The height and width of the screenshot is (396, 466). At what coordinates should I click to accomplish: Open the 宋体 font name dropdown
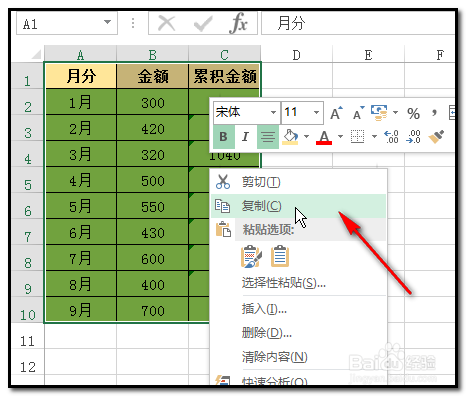[273, 112]
